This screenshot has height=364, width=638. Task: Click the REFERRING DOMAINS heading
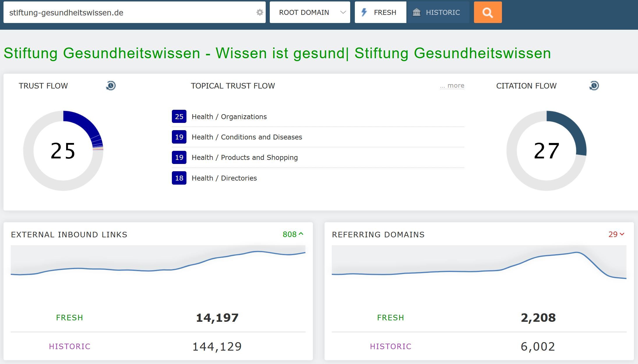click(378, 235)
